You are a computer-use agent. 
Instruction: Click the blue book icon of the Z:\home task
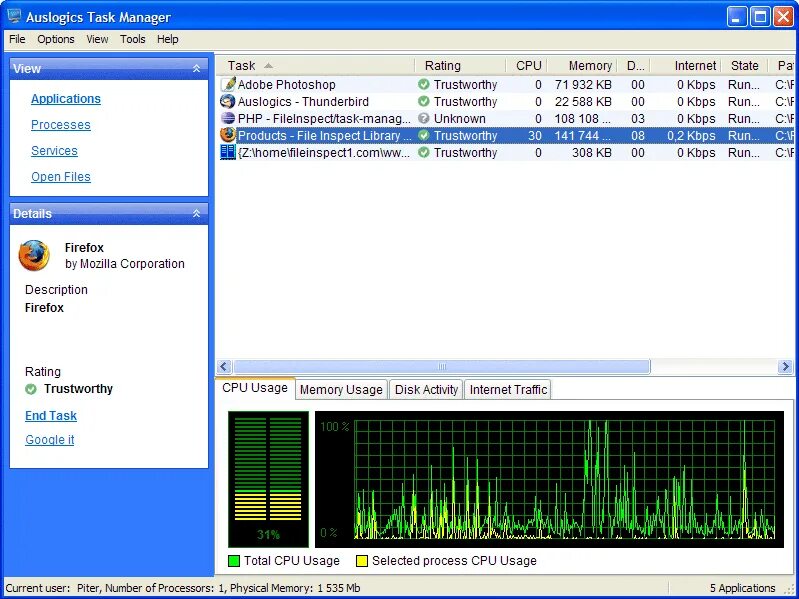228,152
